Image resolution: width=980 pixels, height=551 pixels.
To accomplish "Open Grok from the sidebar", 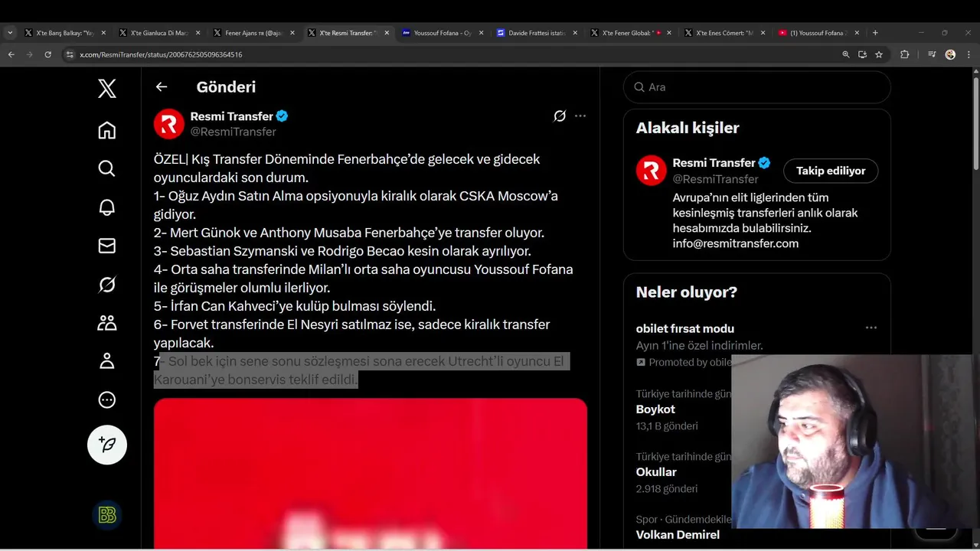I will click(x=107, y=285).
